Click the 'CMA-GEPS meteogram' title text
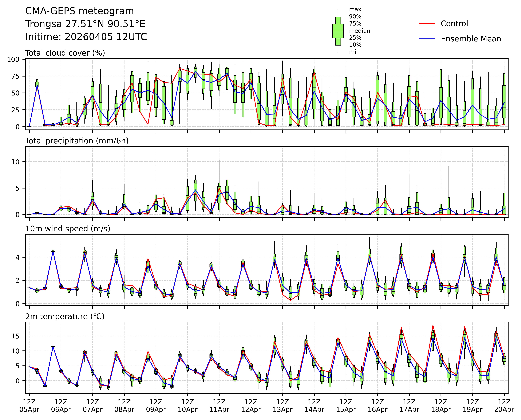 pos(80,11)
